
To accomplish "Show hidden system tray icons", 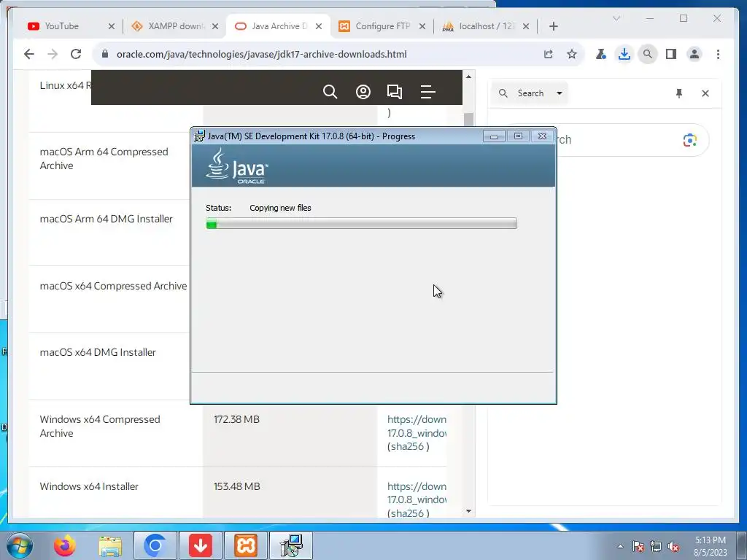I will (x=620, y=546).
